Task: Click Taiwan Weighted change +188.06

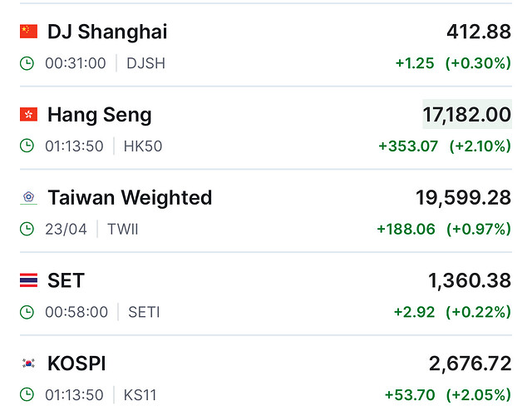Action: point(406,229)
